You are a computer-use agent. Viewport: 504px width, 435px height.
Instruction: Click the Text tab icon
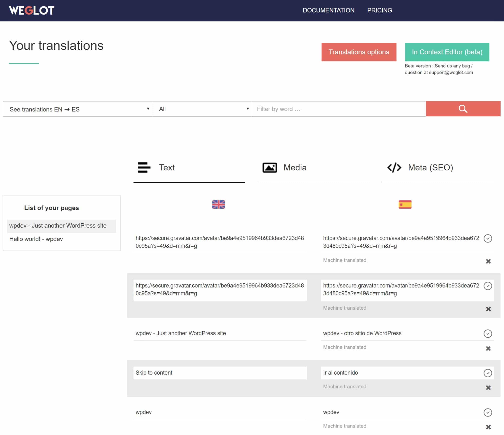144,167
